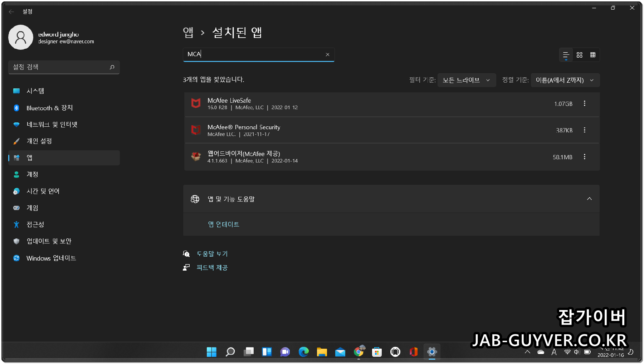Viewport: 644px width, 364px height.
Task: Switch to detailed list view icon
Action: [566, 55]
